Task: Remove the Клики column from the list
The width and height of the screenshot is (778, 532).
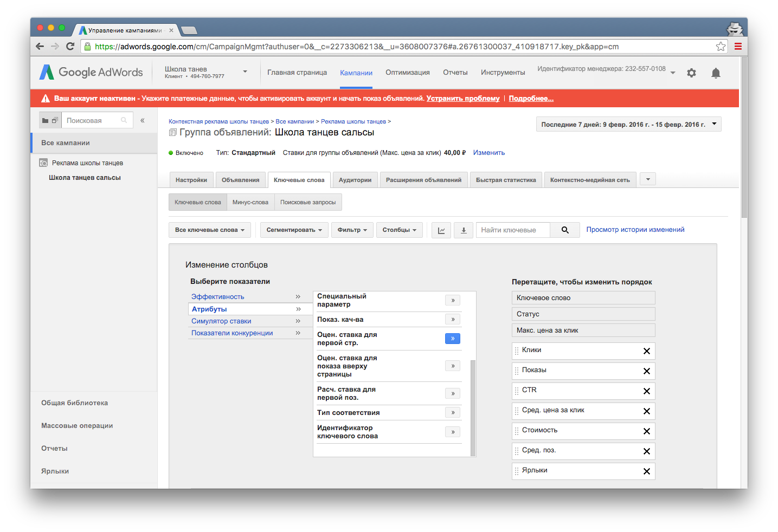Action: (x=646, y=351)
